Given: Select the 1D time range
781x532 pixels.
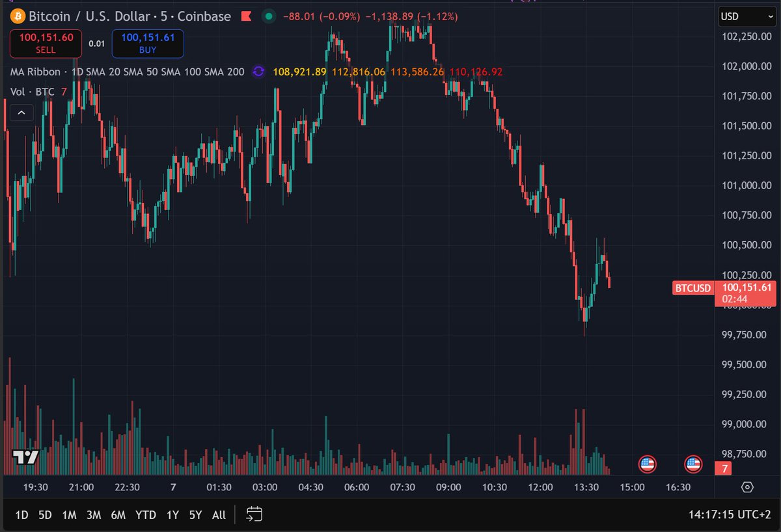Looking at the screenshot, I should click(x=21, y=514).
